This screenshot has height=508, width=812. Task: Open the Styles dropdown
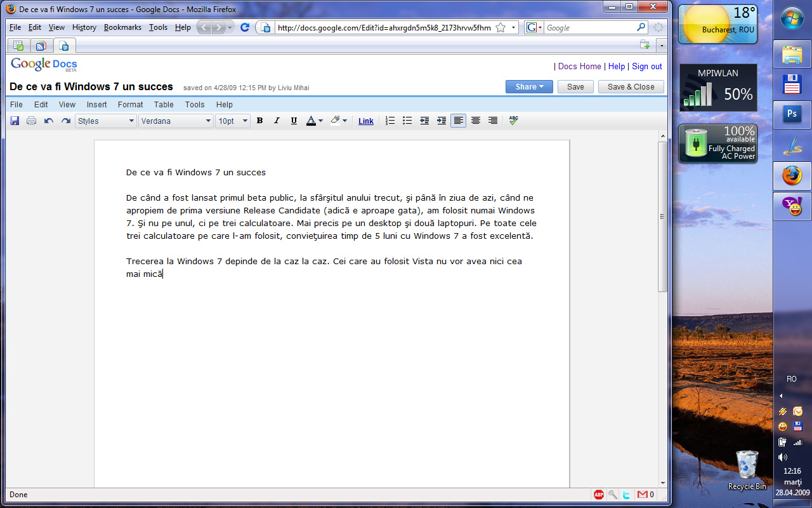tap(106, 121)
